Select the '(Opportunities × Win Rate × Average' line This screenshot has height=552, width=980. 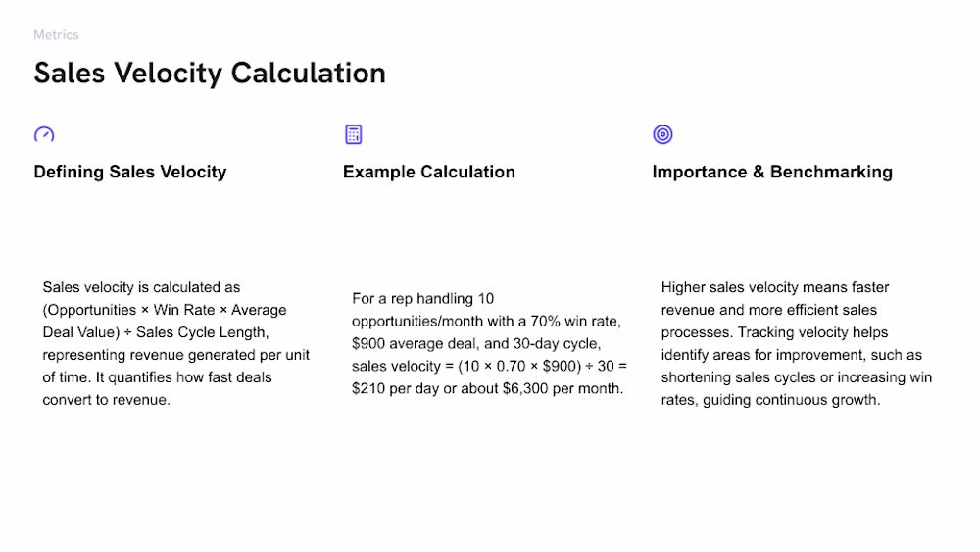[165, 310]
